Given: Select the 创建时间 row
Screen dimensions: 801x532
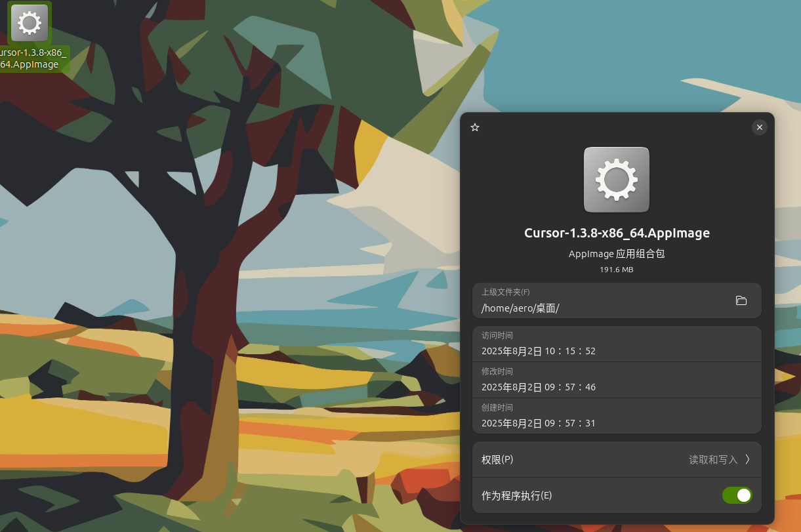Looking at the screenshot, I should [x=590, y=415].
